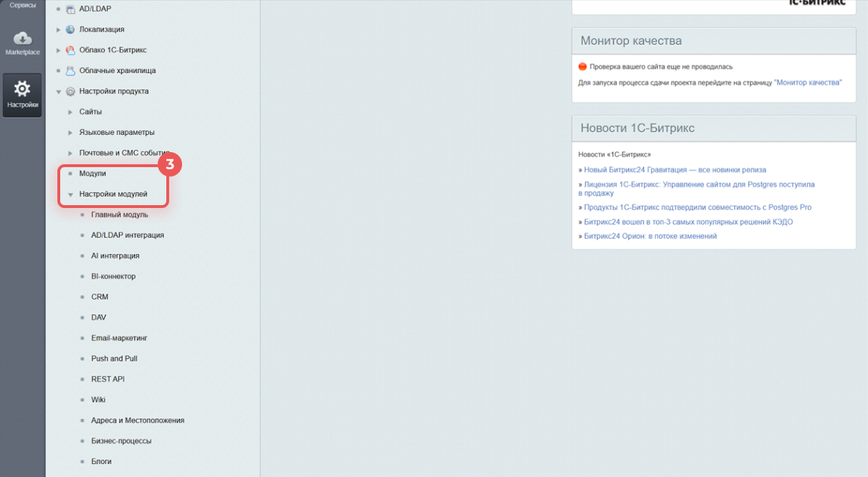
Task: Select Локализация in the tree
Action: pyautogui.click(x=102, y=29)
